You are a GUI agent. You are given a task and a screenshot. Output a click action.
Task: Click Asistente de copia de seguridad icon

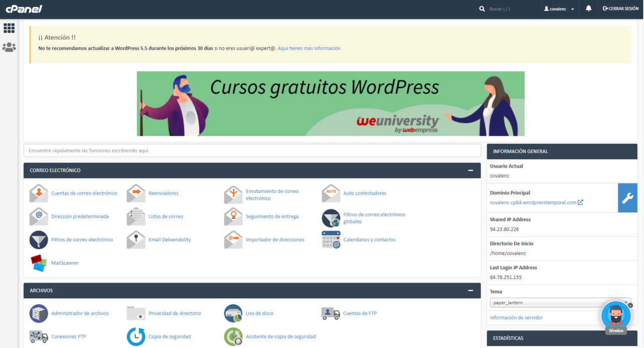[233, 336]
